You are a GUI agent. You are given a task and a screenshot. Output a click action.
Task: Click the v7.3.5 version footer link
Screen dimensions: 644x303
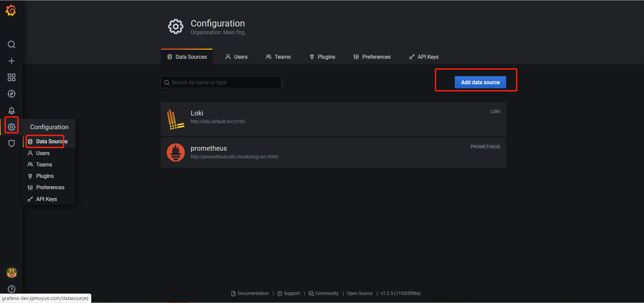(400, 293)
